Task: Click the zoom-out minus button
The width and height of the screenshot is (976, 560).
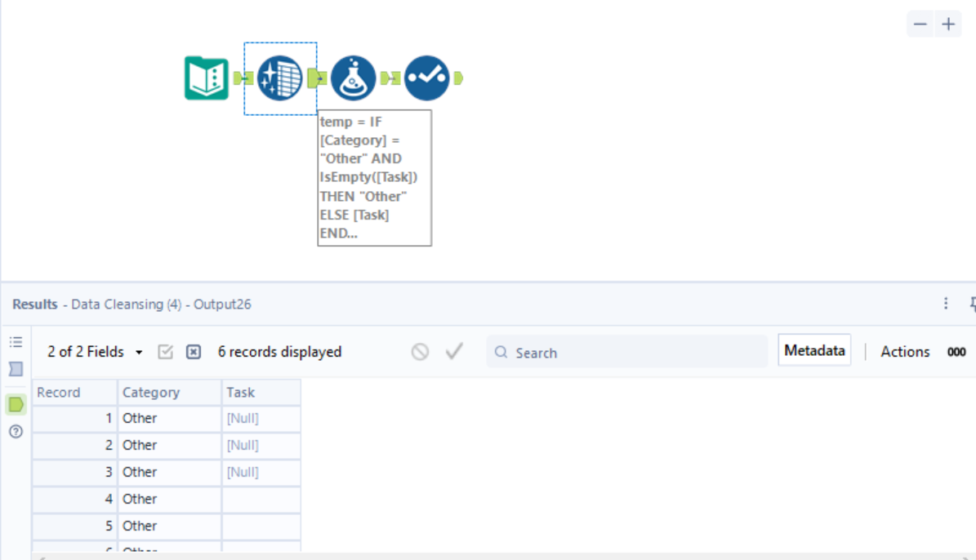Action: coord(920,24)
